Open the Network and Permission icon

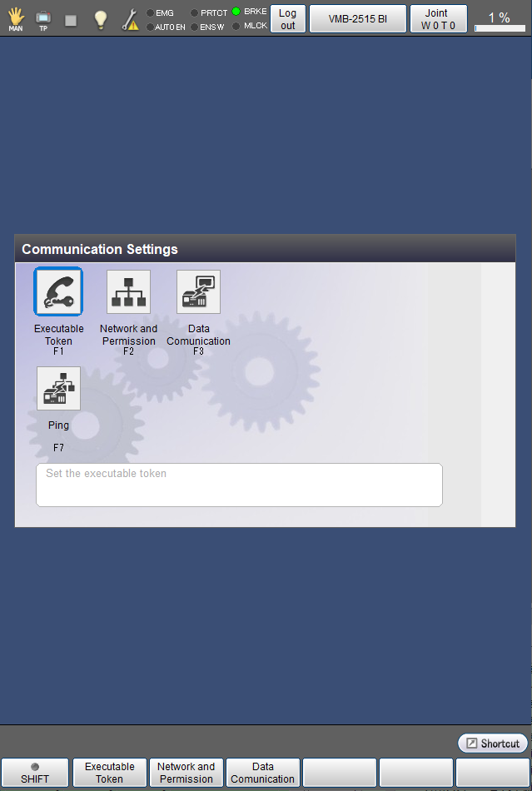(x=128, y=291)
